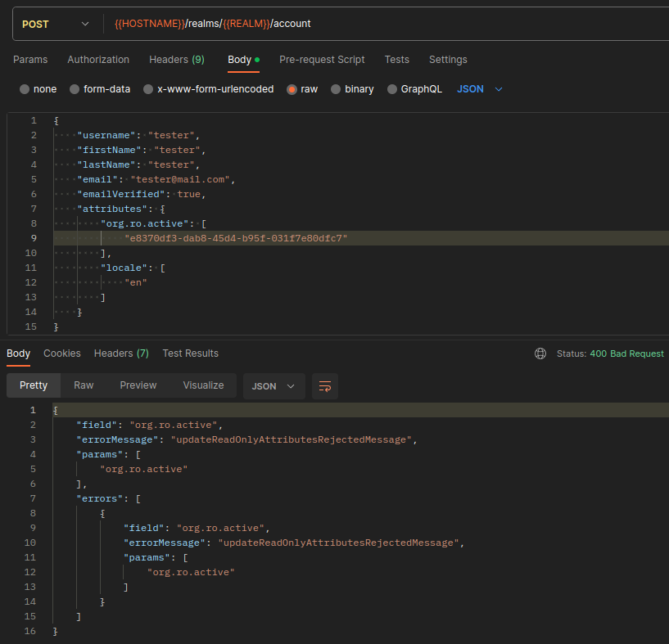Switch to the Authorization tab
This screenshot has width=669, height=644.
point(98,59)
